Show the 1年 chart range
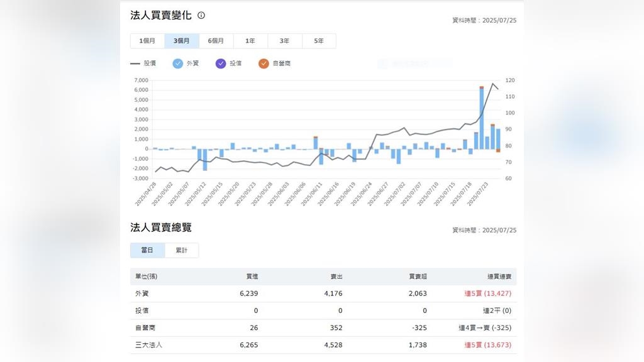 [250, 41]
